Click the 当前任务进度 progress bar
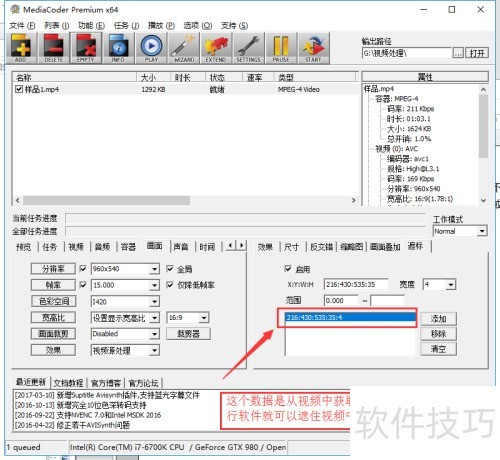 (x=246, y=218)
